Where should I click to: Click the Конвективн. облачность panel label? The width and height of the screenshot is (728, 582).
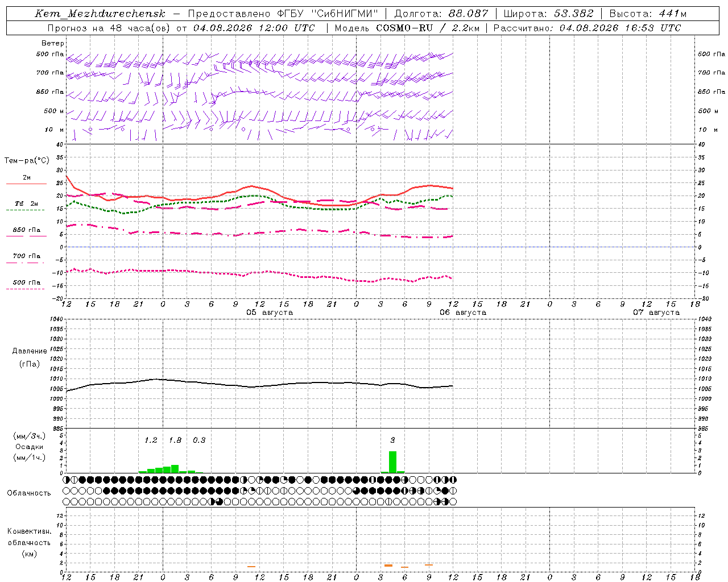coord(29,542)
